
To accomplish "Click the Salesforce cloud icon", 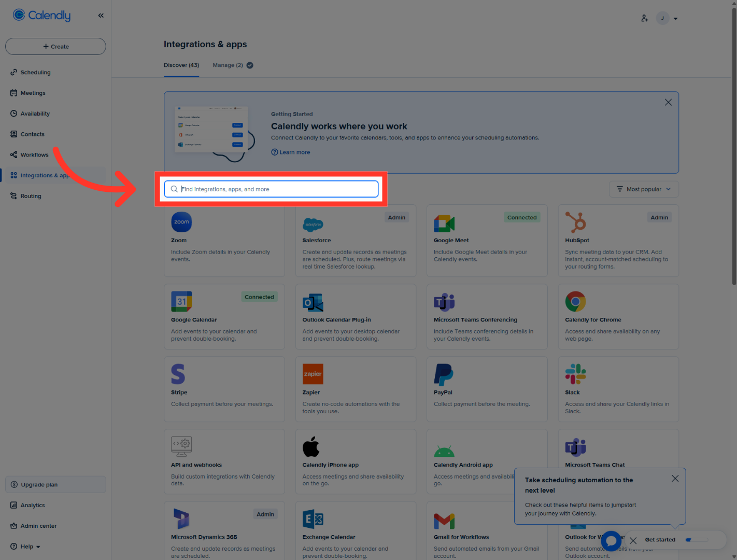I will click(x=313, y=224).
